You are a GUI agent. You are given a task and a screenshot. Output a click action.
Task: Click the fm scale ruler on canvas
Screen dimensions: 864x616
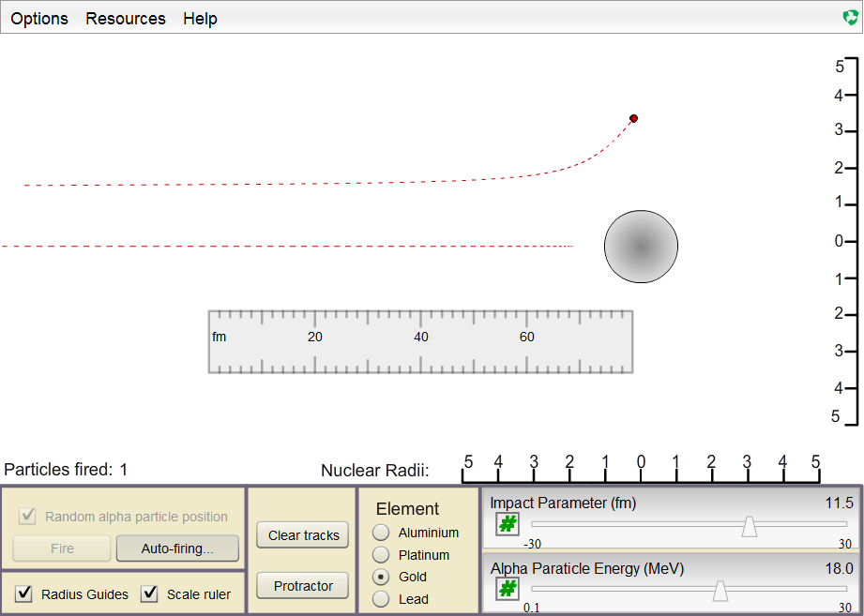pos(420,342)
